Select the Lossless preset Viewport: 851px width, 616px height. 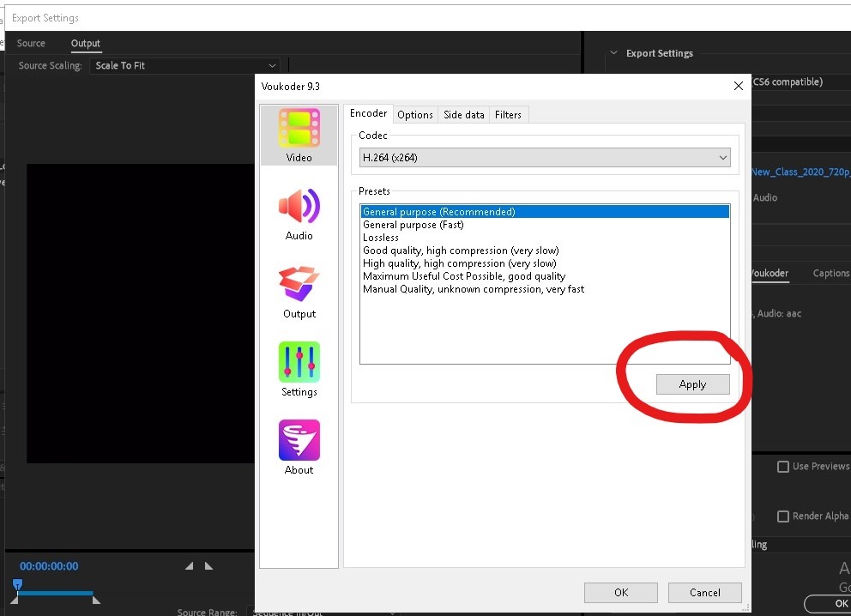(x=381, y=238)
